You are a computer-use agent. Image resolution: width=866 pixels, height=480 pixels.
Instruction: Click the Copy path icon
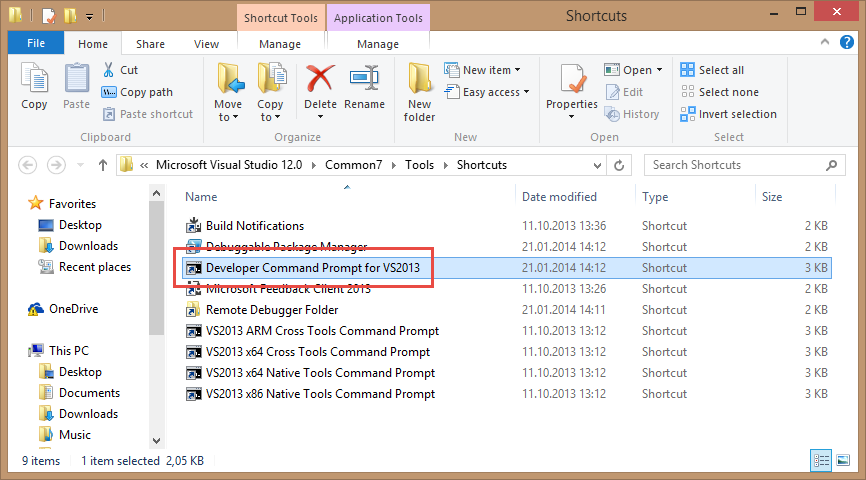click(109, 92)
